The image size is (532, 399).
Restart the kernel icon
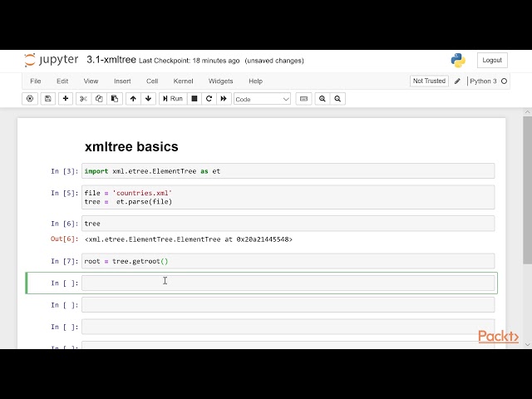tap(209, 99)
